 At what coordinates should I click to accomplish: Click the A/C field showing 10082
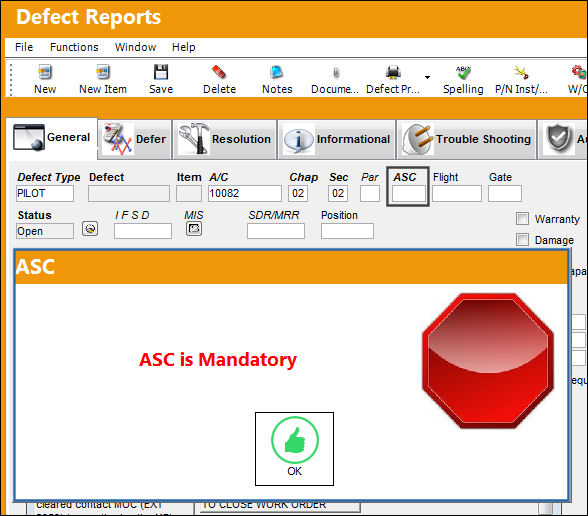pyautogui.click(x=244, y=194)
